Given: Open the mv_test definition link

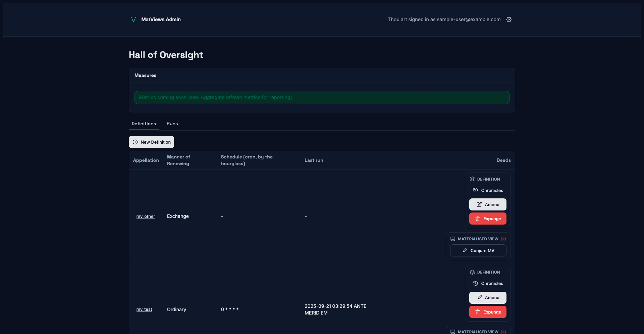Looking at the screenshot, I should (144, 309).
